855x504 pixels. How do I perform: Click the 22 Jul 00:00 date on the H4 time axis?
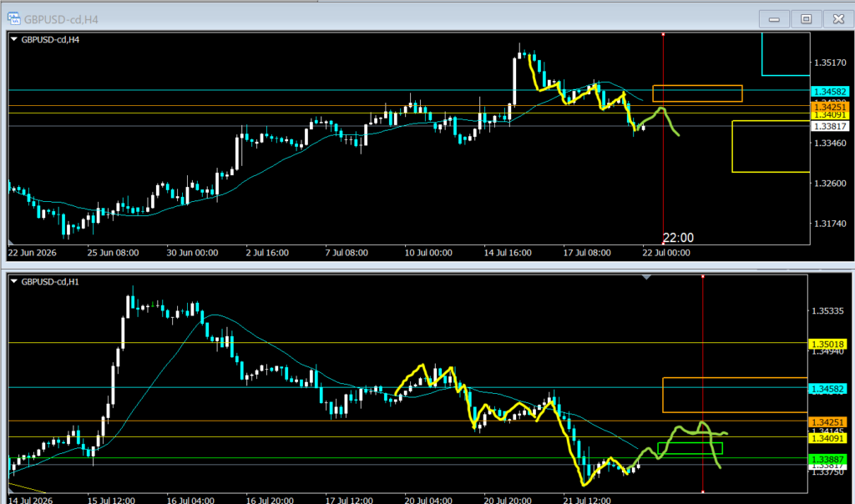pyautogui.click(x=665, y=253)
